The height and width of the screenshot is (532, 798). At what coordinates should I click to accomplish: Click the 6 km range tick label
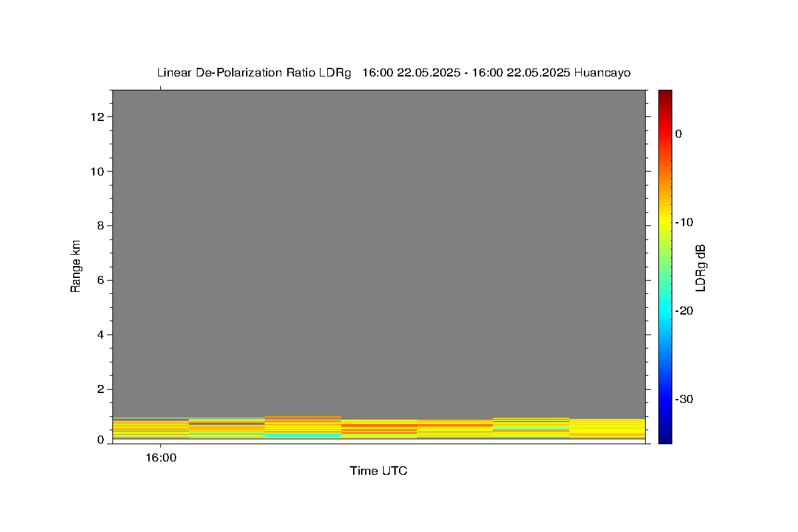click(102, 281)
